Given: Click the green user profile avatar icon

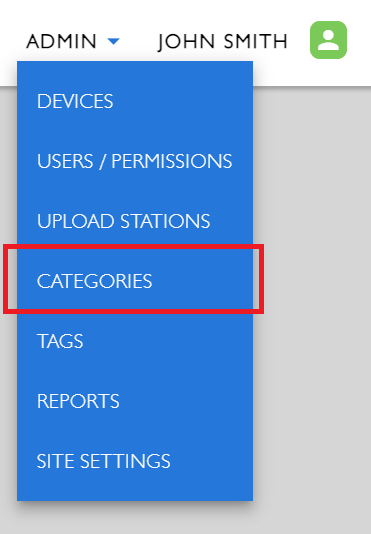Looking at the screenshot, I should coord(328,40).
